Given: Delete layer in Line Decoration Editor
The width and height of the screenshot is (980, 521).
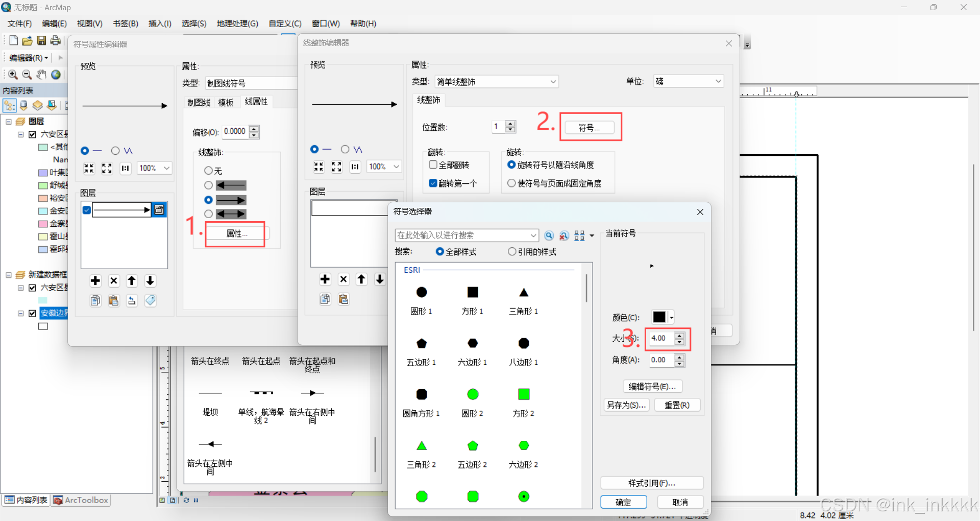Looking at the screenshot, I should tap(344, 279).
